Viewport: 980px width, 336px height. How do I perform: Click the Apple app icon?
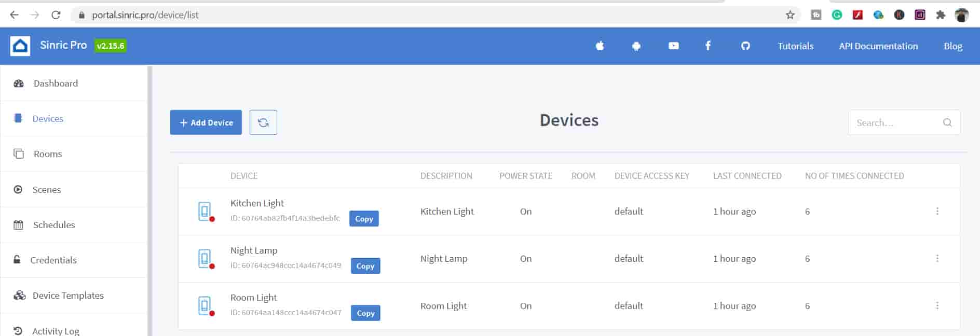point(600,46)
